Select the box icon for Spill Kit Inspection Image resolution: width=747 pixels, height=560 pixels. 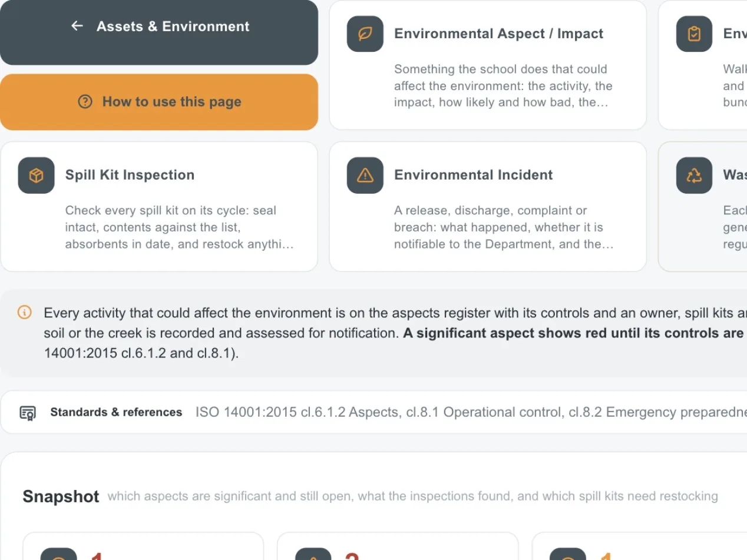click(x=37, y=175)
